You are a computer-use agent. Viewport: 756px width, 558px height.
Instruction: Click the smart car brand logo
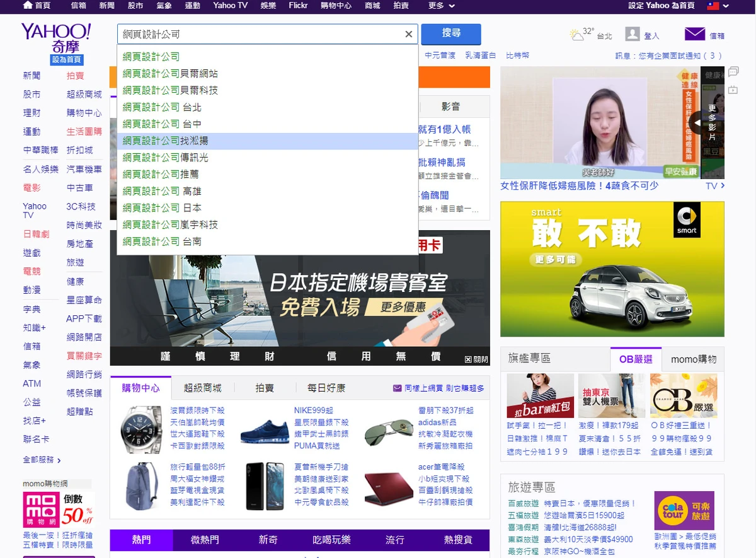click(x=687, y=219)
